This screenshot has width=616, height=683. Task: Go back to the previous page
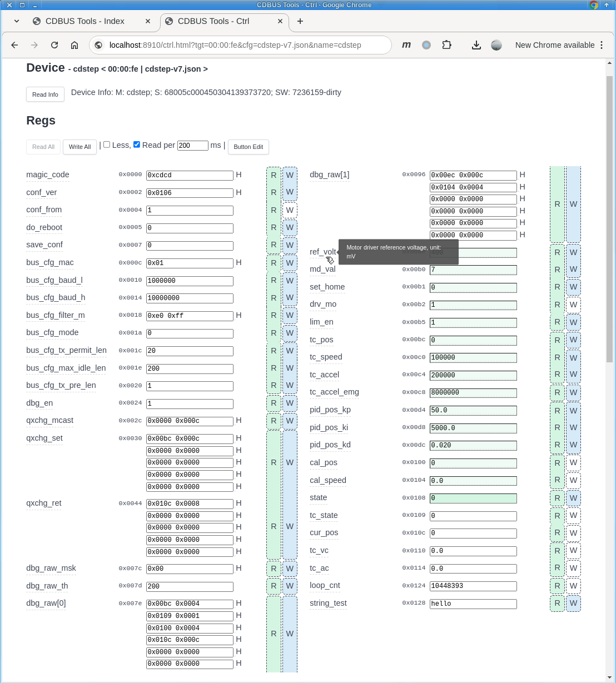pyautogui.click(x=15, y=45)
